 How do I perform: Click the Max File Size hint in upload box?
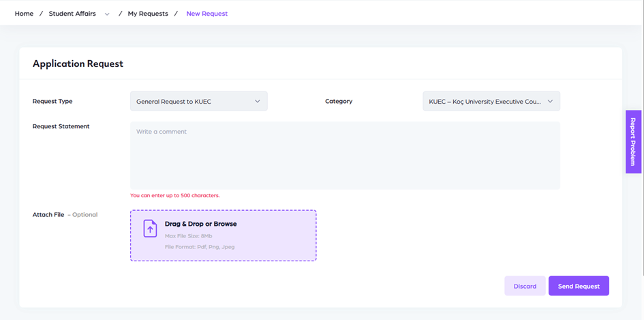pyautogui.click(x=188, y=236)
